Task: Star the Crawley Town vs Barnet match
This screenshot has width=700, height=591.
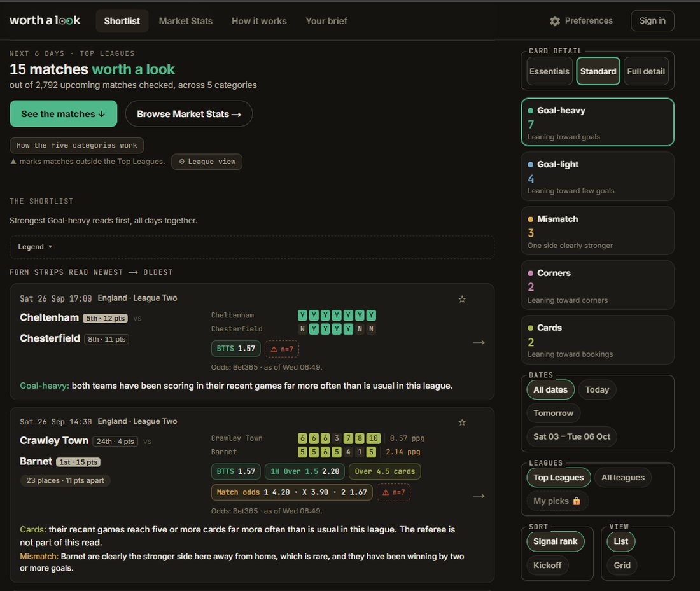Action: click(462, 422)
